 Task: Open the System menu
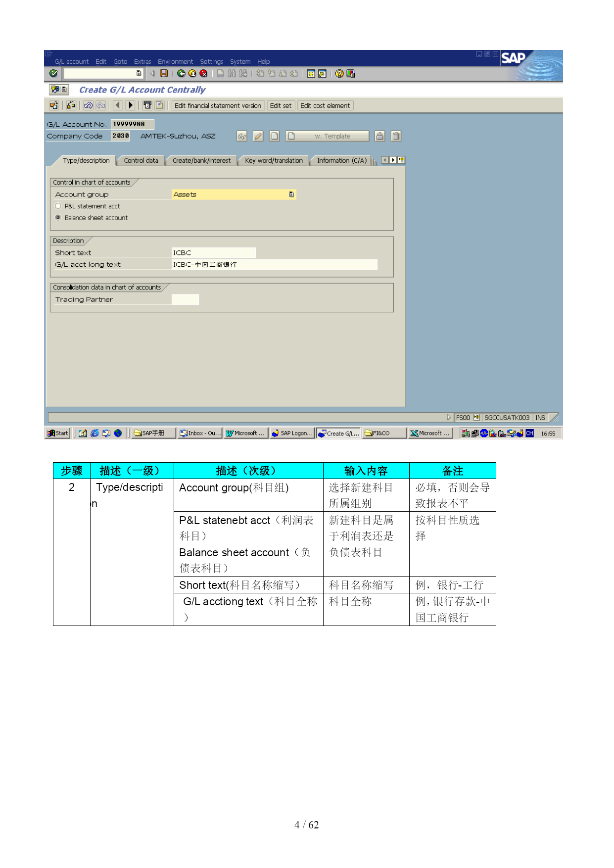(x=240, y=62)
